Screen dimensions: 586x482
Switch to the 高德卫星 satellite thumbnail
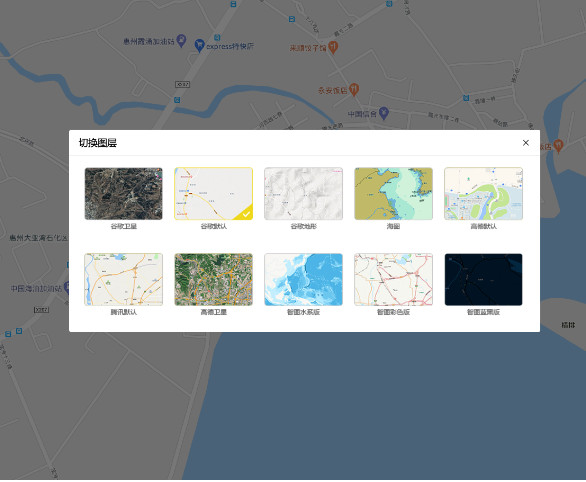point(213,279)
